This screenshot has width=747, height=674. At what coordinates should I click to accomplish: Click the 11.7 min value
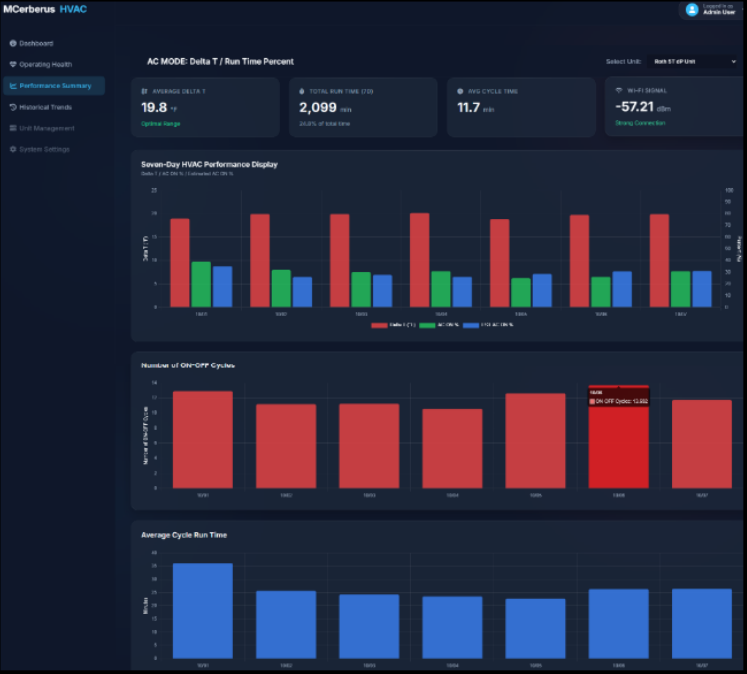[x=475, y=108]
